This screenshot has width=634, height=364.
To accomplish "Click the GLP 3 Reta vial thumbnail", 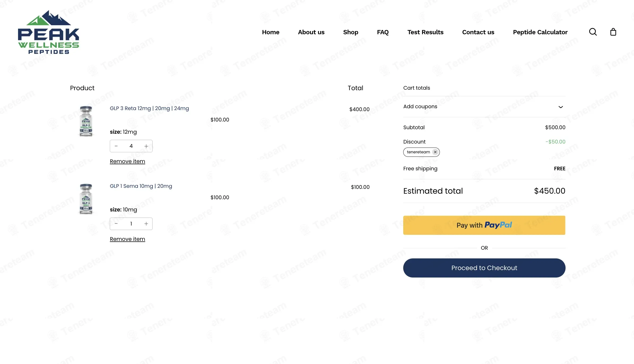I will click(86, 121).
